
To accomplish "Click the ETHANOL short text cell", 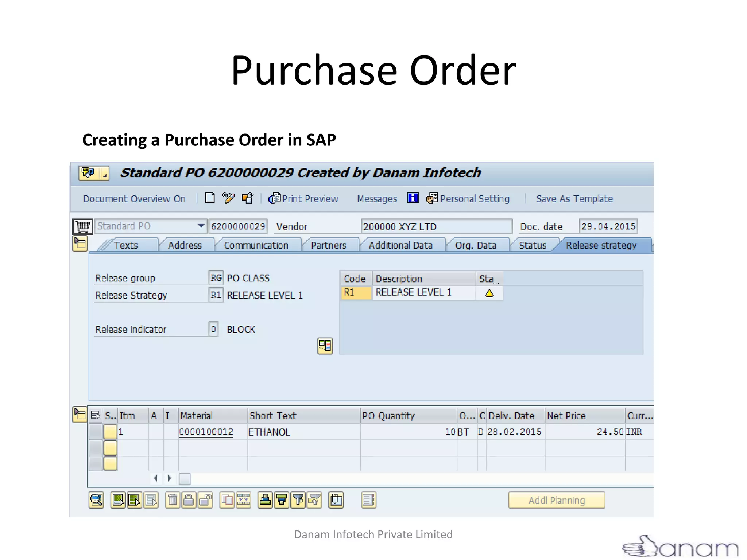I will [x=303, y=432].
